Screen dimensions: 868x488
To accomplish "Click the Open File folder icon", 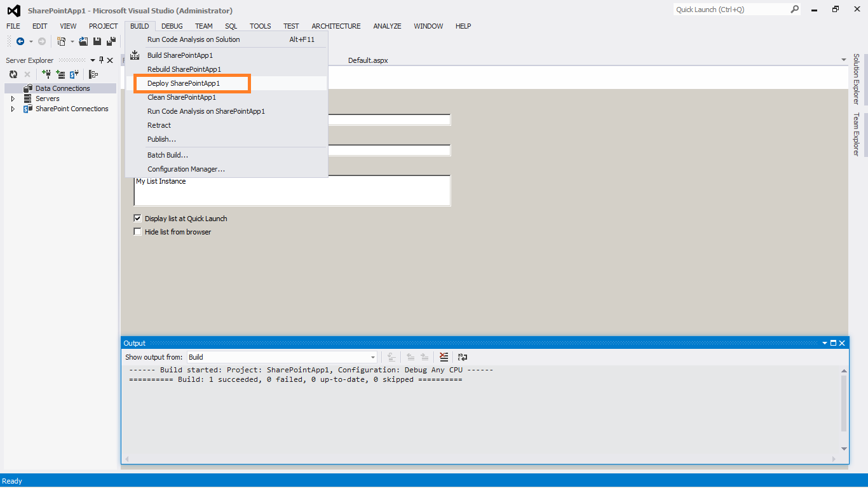I will pyautogui.click(x=83, y=41).
